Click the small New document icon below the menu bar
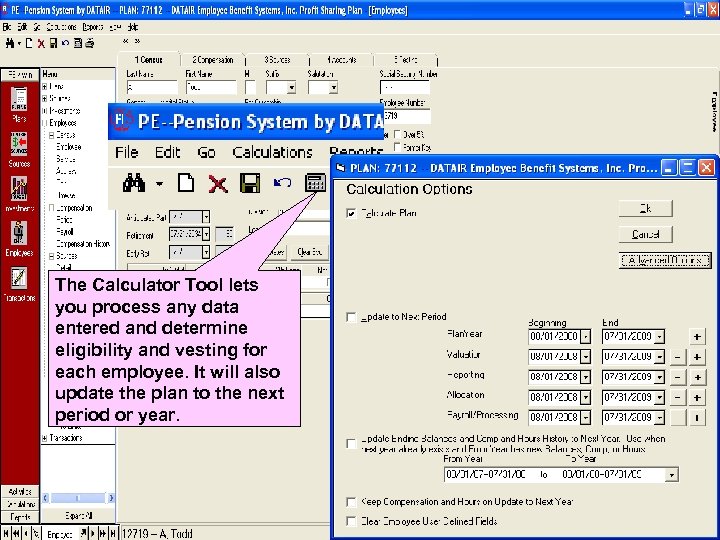 click(29, 43)
